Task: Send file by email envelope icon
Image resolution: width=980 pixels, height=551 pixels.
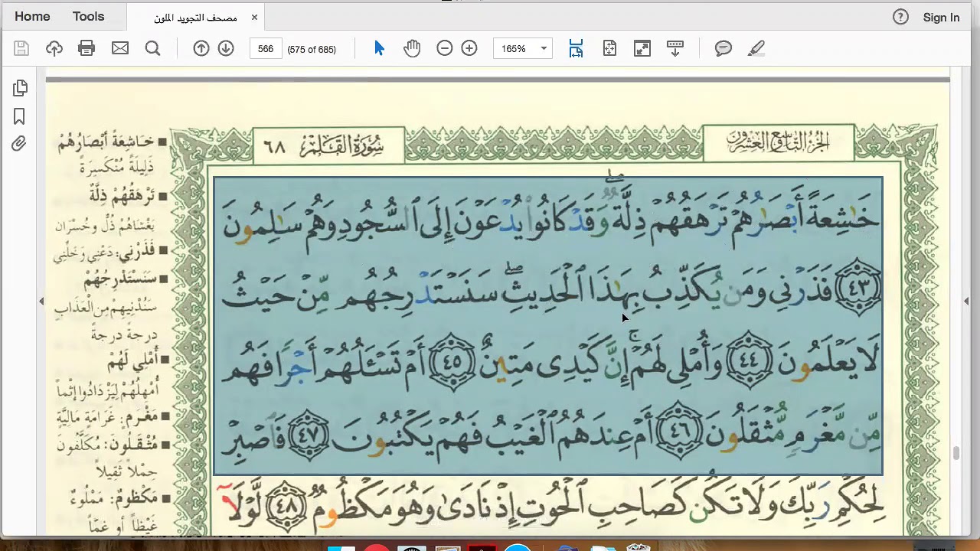Action: click(x=120, y=48)
